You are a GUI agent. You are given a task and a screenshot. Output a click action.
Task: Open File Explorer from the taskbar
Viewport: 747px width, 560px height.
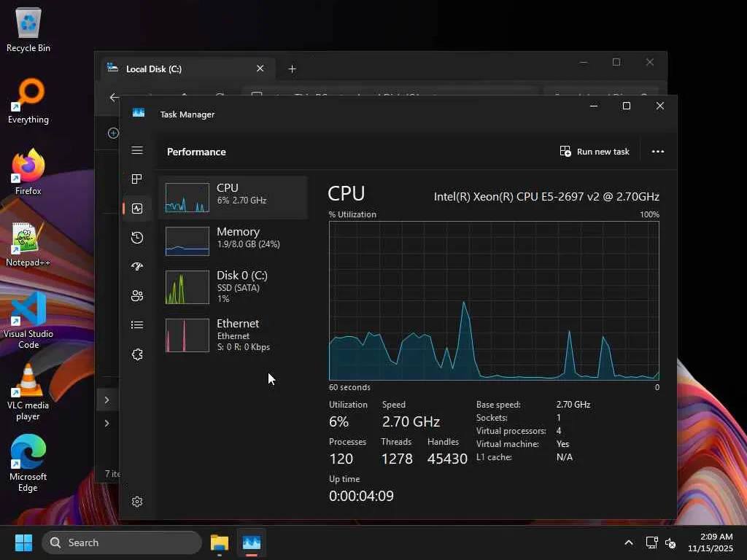(x=220, y=542)
